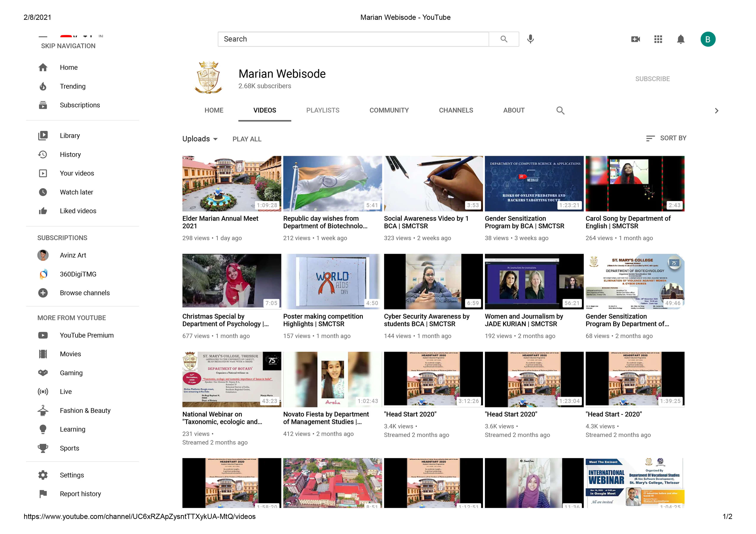Select the Videos tab
Screen dimensions: 756x534
(265, 110)
